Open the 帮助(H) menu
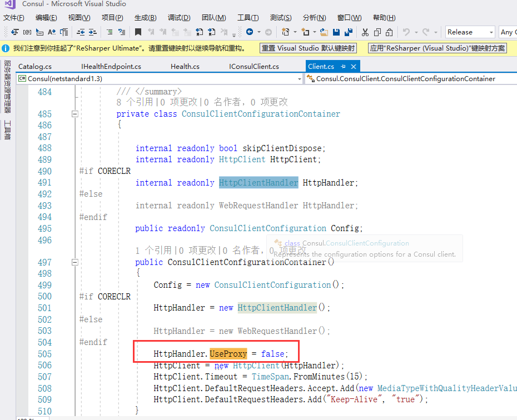Viewport: 517px width, 420px height. point(384,18)
